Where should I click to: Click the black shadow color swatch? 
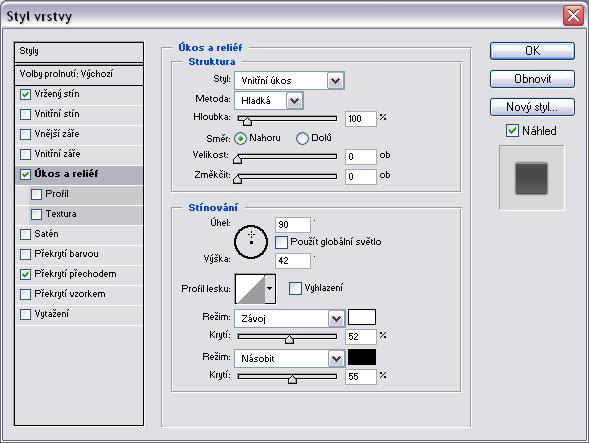pos(362,357)
